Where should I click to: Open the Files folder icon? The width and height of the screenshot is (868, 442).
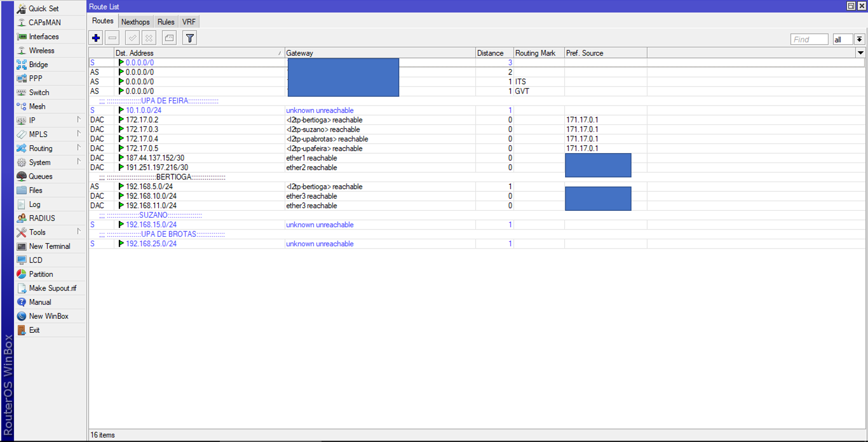(x=21, y=190)
